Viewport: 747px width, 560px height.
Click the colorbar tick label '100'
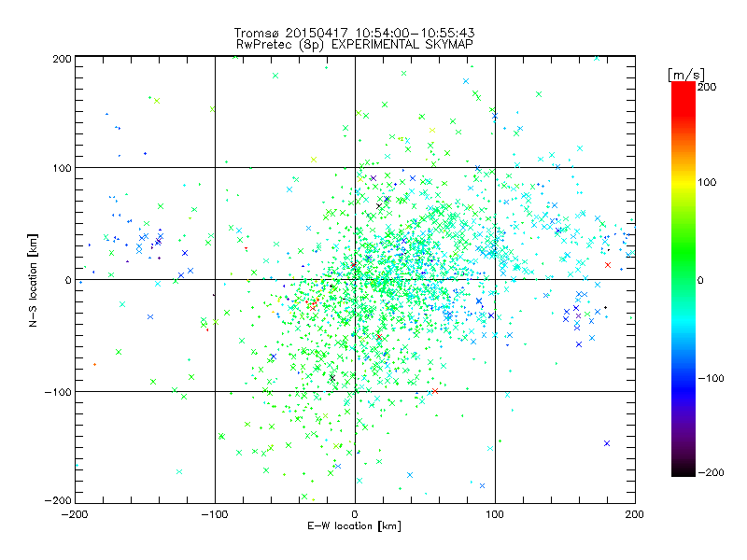pyautogui.click(x=707, y=182)
